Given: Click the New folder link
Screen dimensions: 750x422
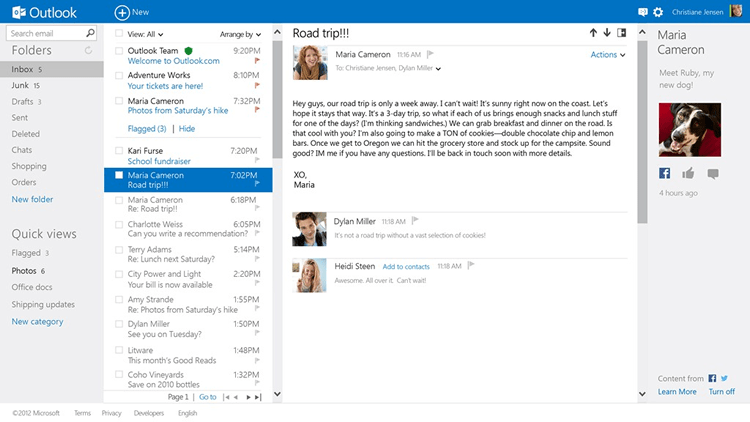Looking at the screenshot, I should pyautogui.click(x=32, y=199).
